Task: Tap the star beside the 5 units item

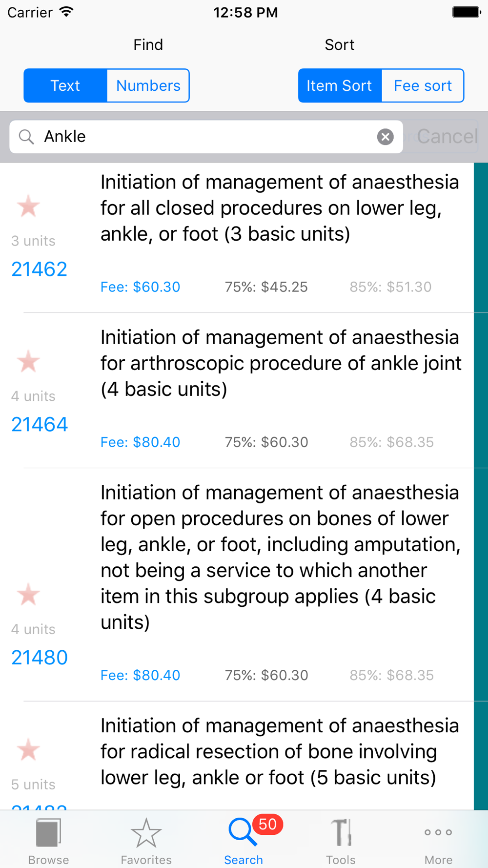Action: (x=28, y=750)
